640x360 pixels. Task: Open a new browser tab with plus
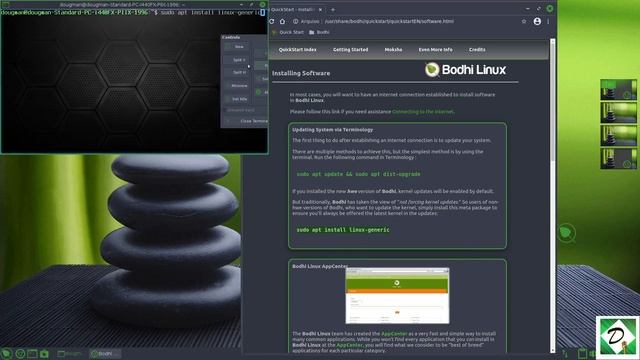pyautogui.click(x=333, y=9)
